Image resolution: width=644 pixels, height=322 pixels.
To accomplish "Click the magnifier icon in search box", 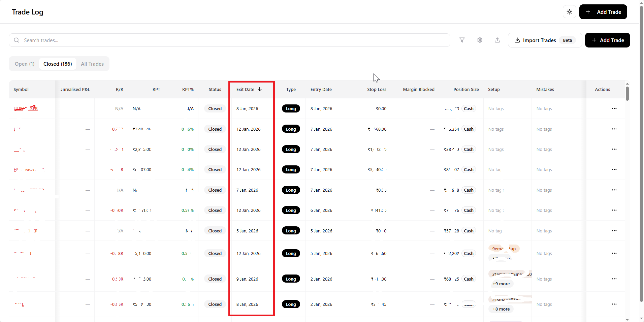I will point(17,40).
